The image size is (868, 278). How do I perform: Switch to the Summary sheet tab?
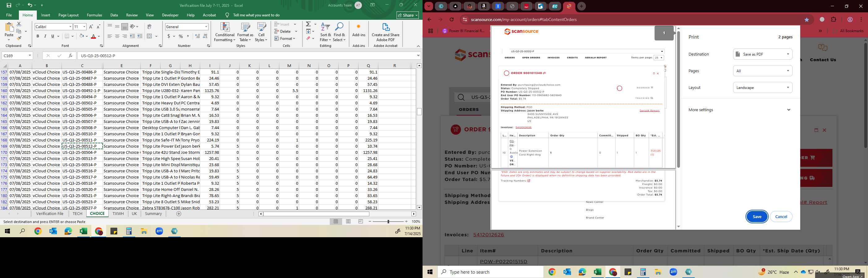pyautogui.click(x=153, y=214)
